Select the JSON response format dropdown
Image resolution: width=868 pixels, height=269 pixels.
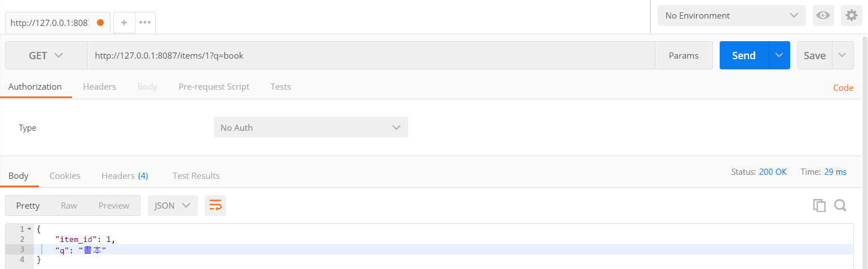click(173, 206)
